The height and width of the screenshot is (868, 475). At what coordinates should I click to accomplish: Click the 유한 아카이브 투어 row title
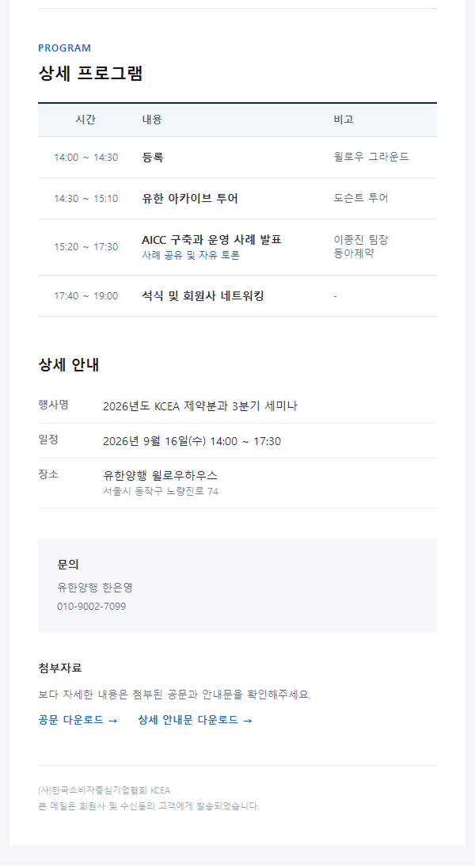click(190, 198)
